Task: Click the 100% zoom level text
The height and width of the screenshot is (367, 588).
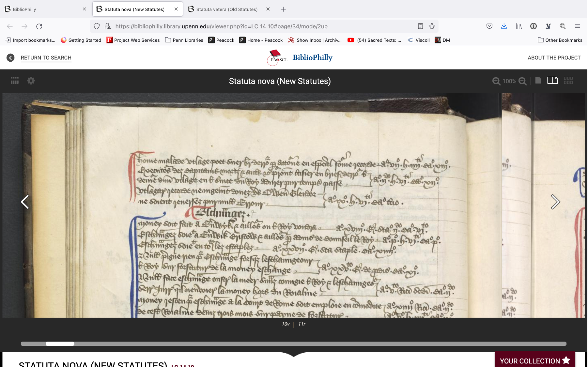Action: point(509,81)
